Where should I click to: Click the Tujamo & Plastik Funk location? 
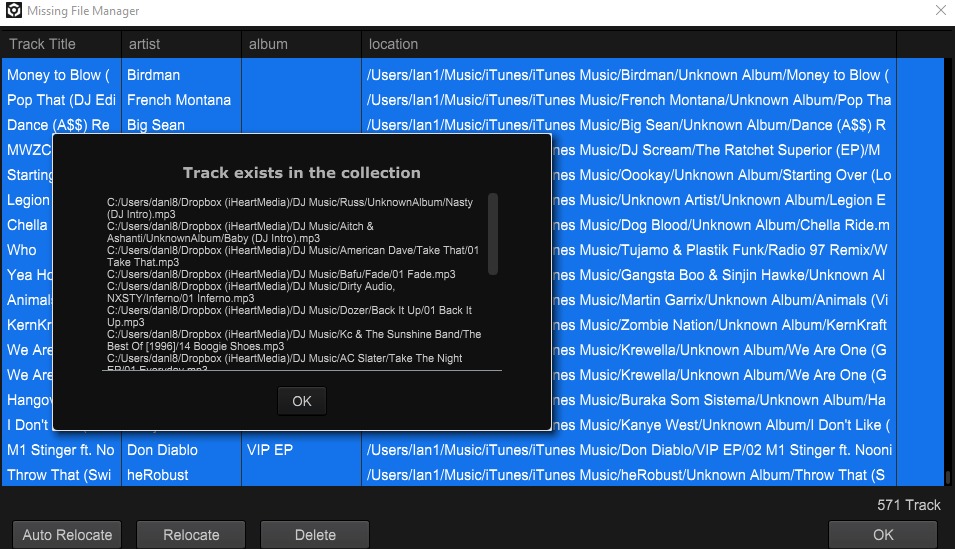721,250
